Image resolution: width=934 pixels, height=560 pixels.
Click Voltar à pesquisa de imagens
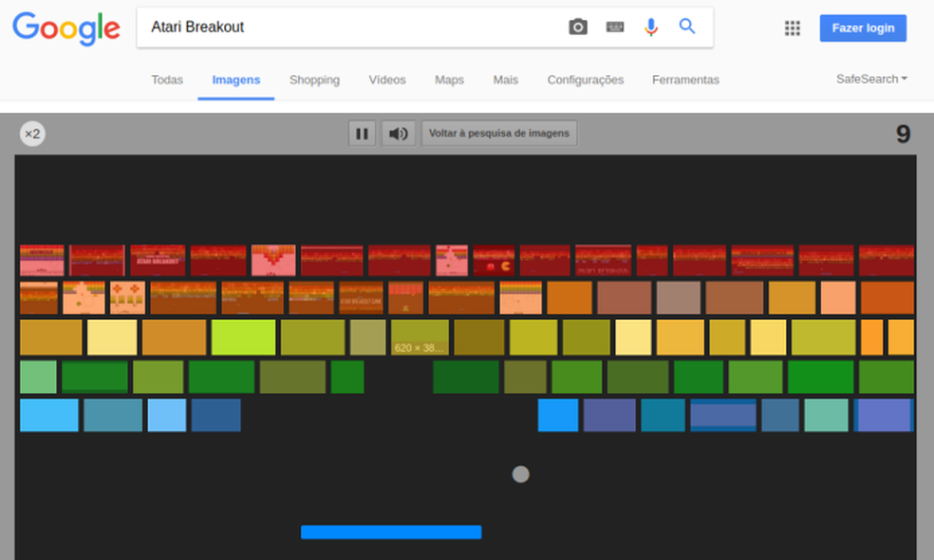[499, 134]
